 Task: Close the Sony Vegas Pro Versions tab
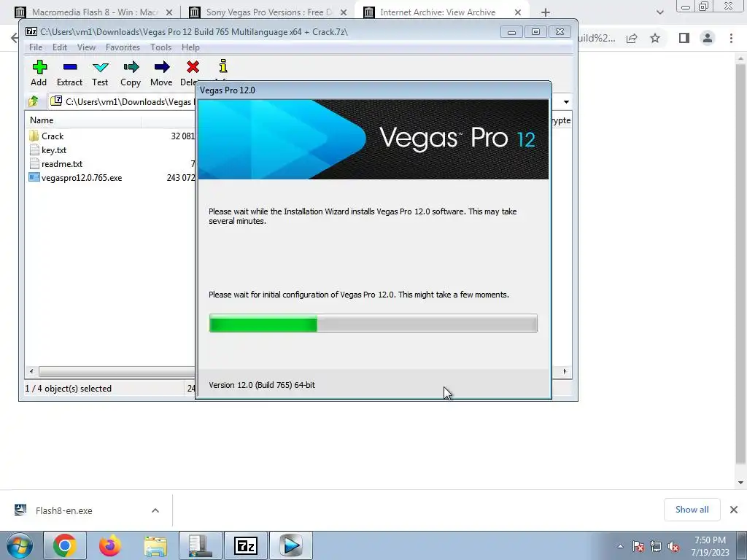click(344, 12)
